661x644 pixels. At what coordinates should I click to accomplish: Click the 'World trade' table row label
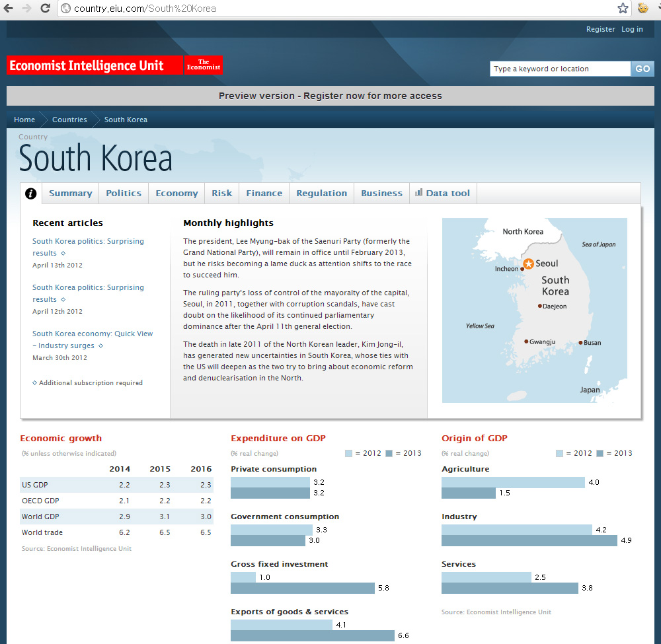tap(42, 532)
